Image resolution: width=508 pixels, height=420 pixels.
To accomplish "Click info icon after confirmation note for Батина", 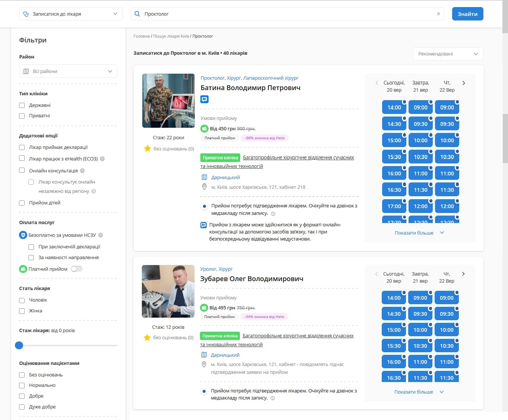I will 273,214.
